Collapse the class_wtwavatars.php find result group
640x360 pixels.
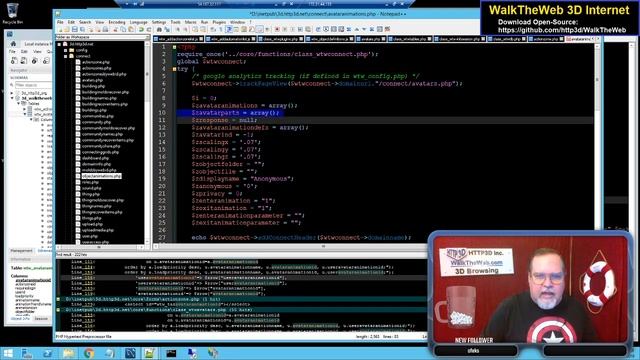coord(58,310)
